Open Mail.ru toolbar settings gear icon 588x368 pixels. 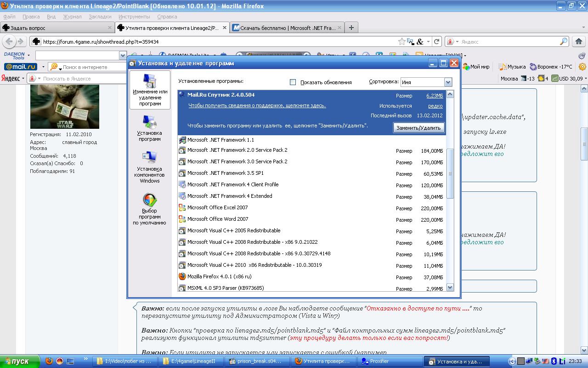[582, 67]
